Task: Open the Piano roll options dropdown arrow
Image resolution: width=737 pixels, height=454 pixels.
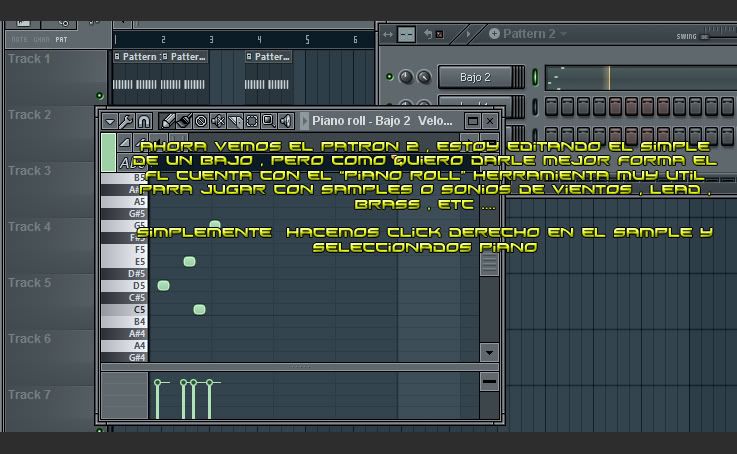Action: click(x=110, y=121)
